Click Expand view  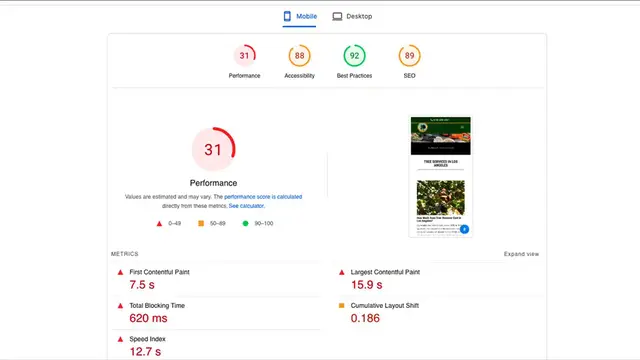point(521,254)
